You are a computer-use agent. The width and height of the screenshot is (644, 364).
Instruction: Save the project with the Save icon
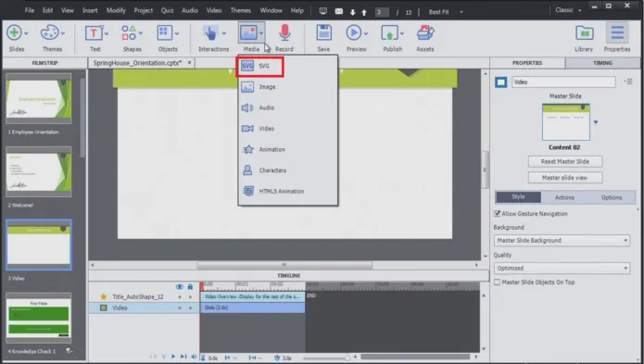click(x=323, y=32)
